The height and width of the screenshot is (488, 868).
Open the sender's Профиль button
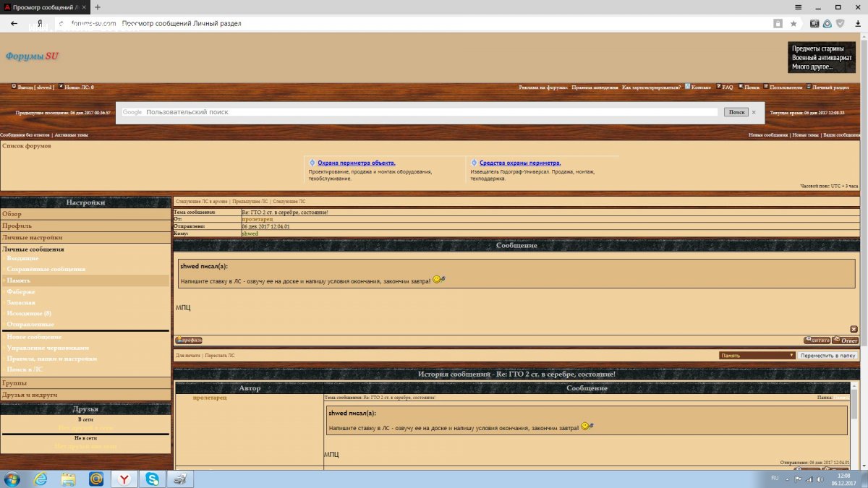coord(189,341)
